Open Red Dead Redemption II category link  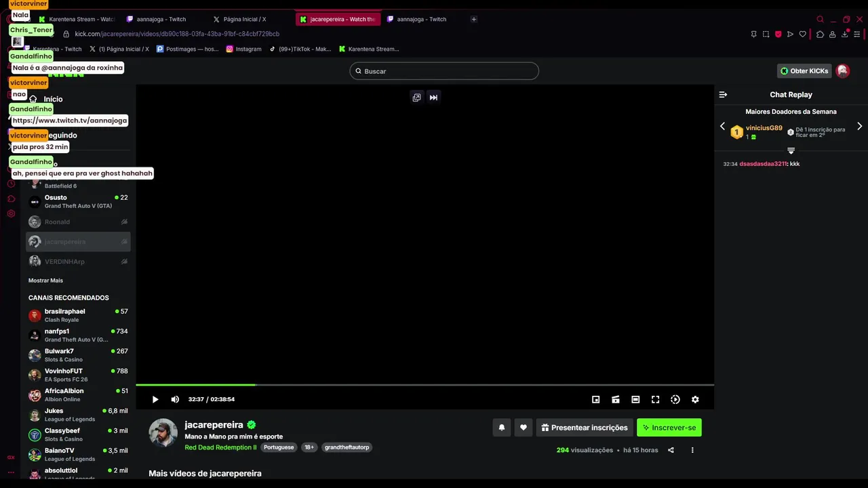pyautogui.click(x=220, y=447)
